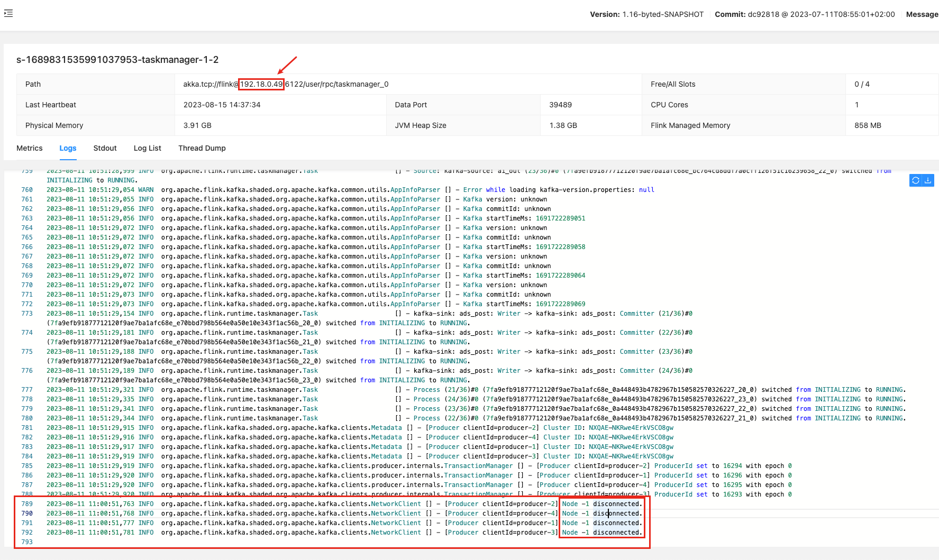
Task: Click line number 773 in log gutter
Action: coord(27,314)
